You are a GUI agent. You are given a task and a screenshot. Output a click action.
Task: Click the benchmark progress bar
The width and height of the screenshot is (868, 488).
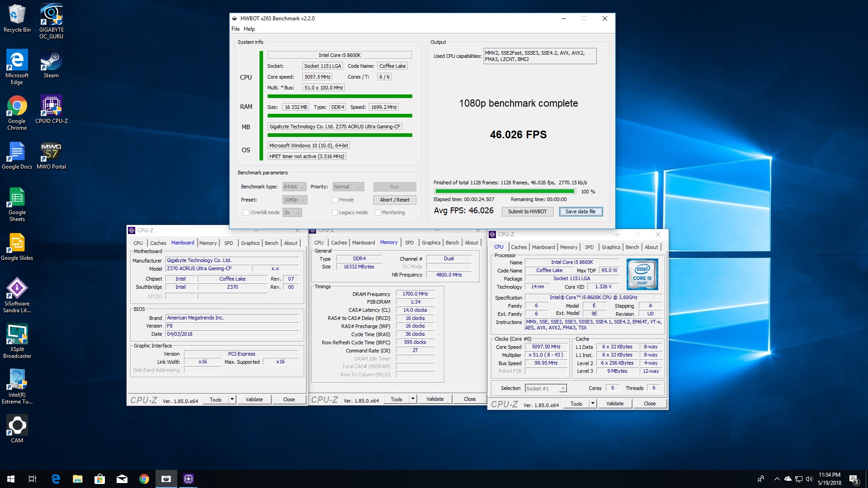coord(505,192)
